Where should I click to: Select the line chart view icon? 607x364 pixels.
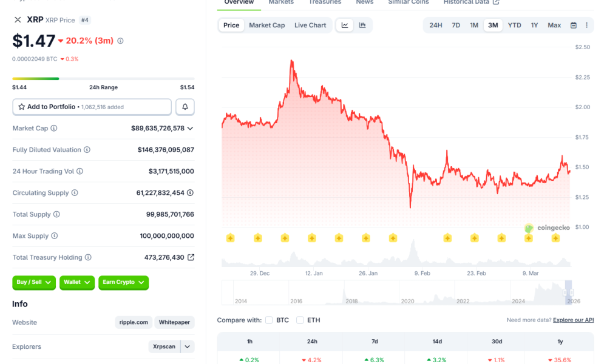coord(345,25)
